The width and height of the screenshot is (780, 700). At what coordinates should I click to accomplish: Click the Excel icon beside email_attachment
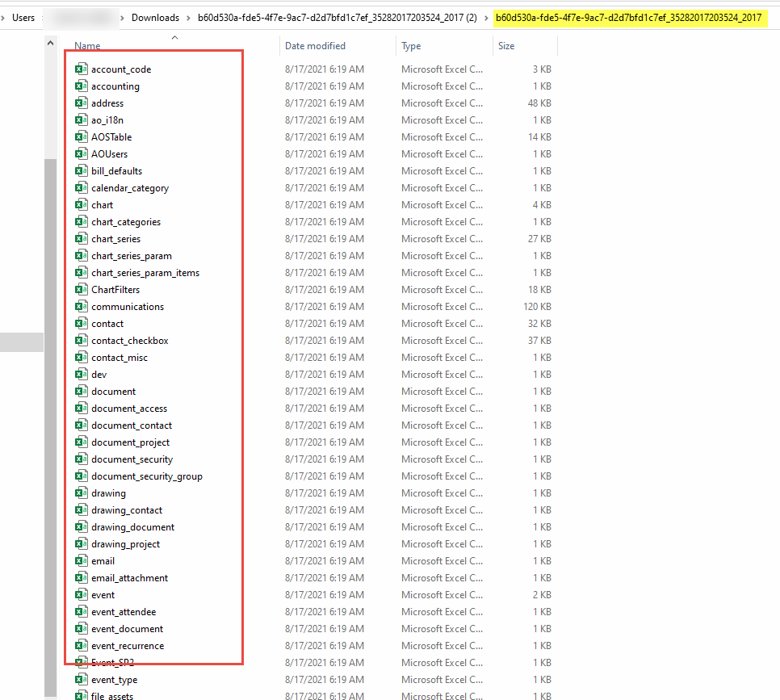click(81, 577)
